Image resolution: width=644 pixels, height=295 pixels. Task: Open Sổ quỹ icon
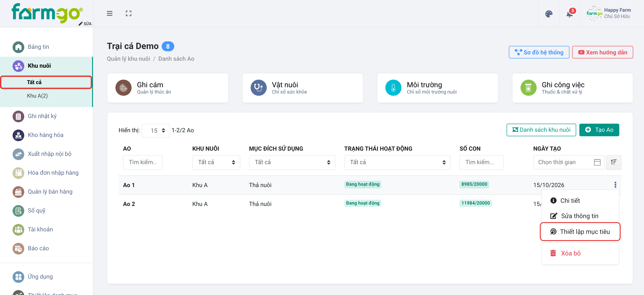pyautogui.click(x=18, y=211)
